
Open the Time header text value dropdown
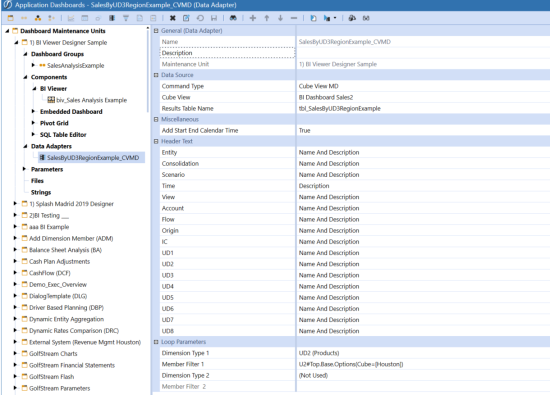[423, 186]
